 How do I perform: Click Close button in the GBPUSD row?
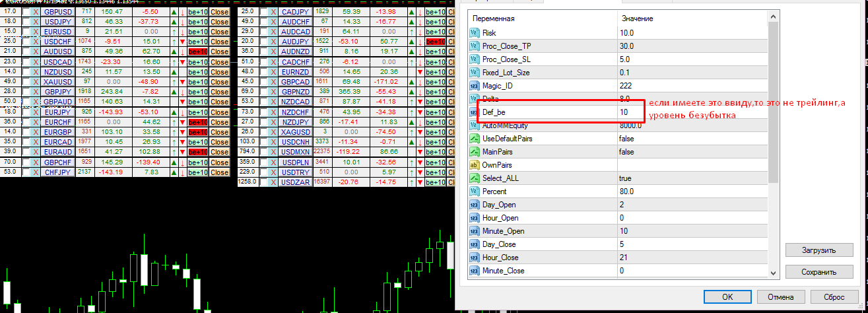(220, 12)
